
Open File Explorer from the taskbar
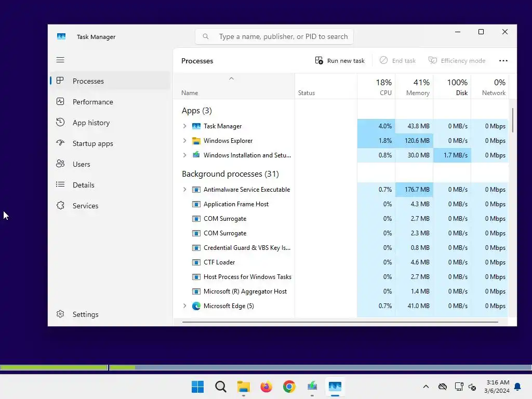click(x=243, y=387)
